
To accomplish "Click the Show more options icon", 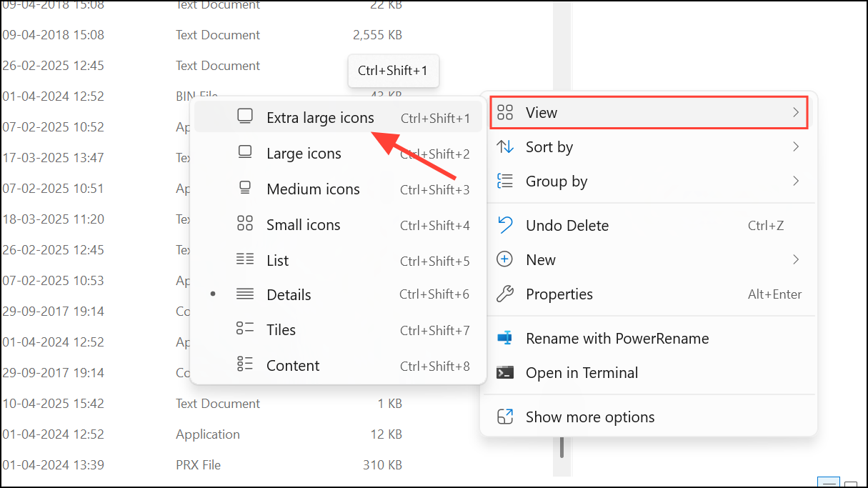I will click(x=507, y=417).
